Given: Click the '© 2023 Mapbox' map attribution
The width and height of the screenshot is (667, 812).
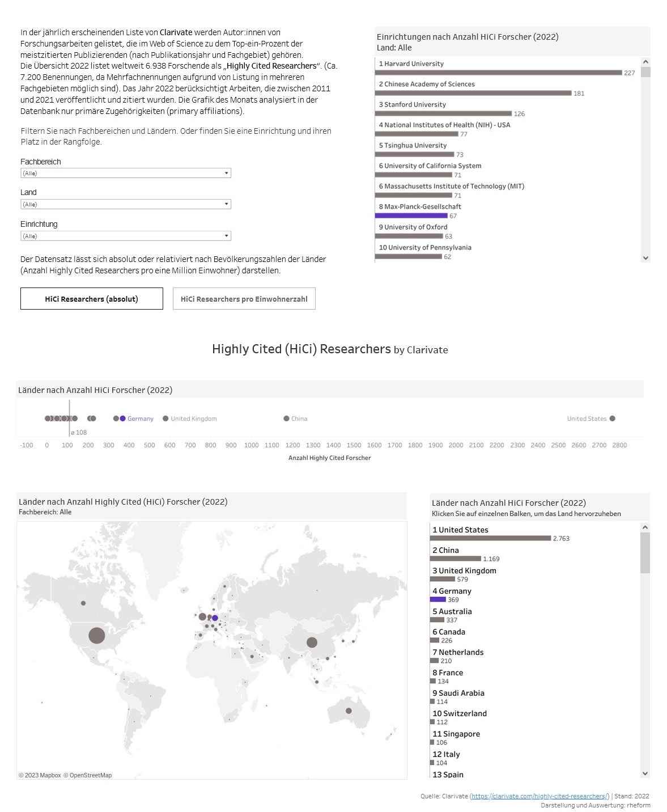Looking at the screenshot, I should 40,775.
